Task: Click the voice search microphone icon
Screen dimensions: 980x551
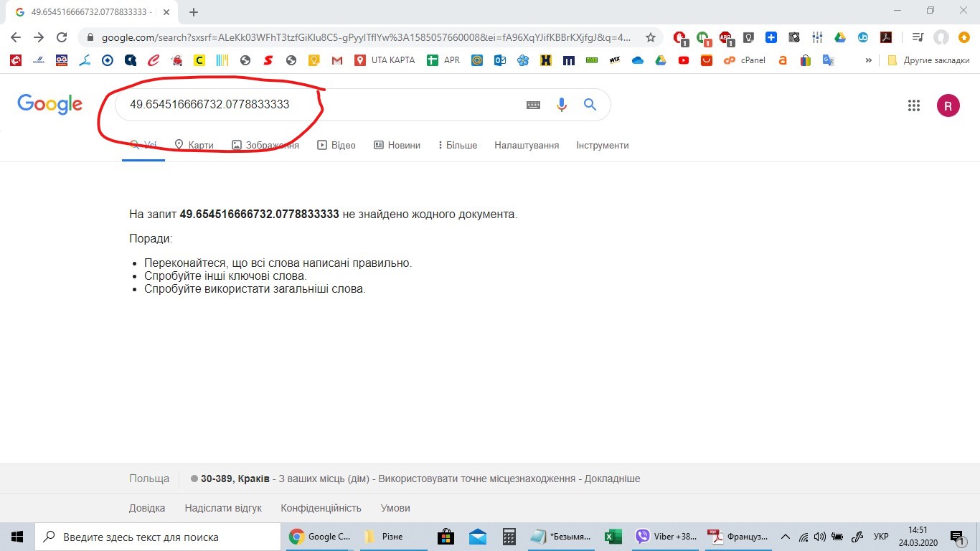Action: pyautogui.click(x=562, y=105)
